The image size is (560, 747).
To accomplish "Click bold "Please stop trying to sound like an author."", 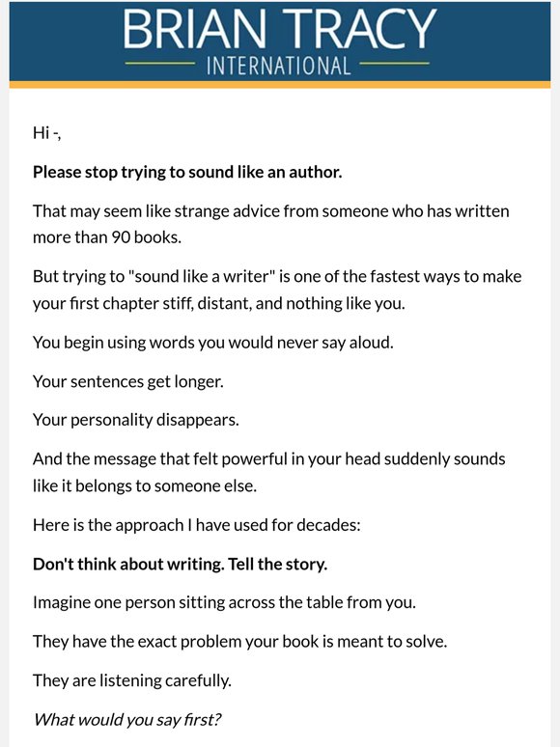I will click(187, 172).
